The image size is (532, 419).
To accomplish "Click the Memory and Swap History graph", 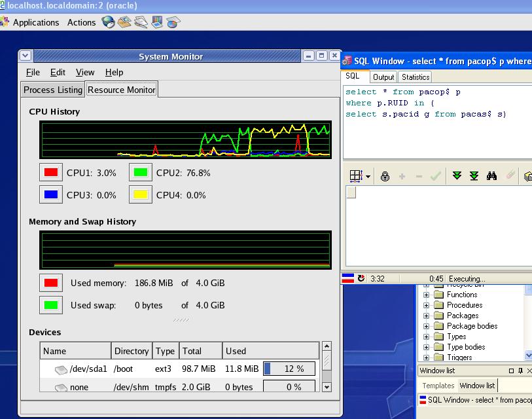I will [x=185, y=250].
